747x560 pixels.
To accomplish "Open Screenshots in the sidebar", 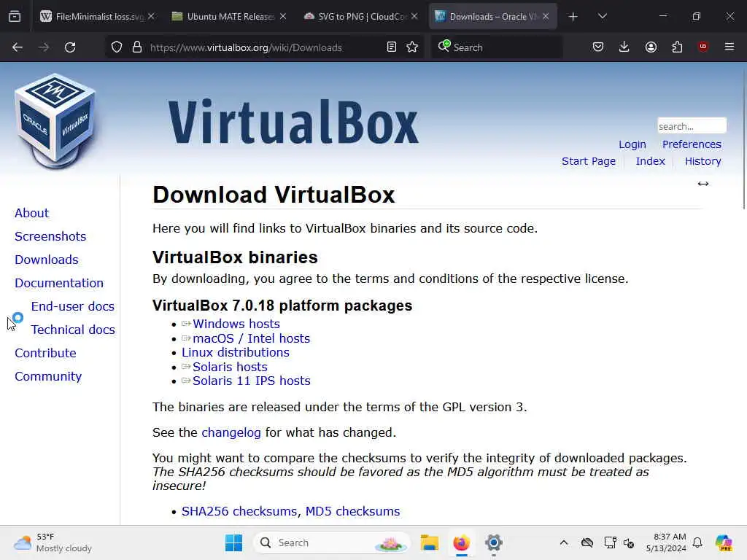I will click(50, 236).
